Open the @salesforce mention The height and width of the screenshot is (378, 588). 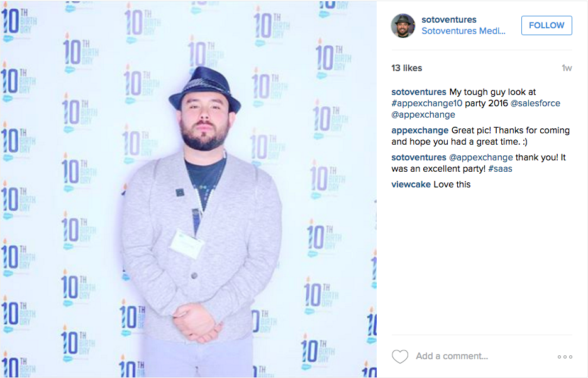535,103
